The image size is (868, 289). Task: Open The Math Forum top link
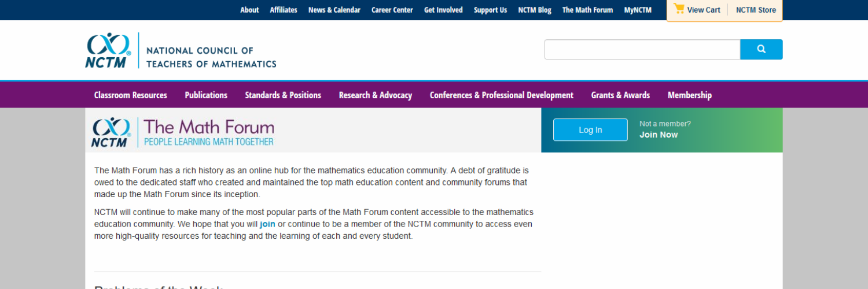[587, 10]
